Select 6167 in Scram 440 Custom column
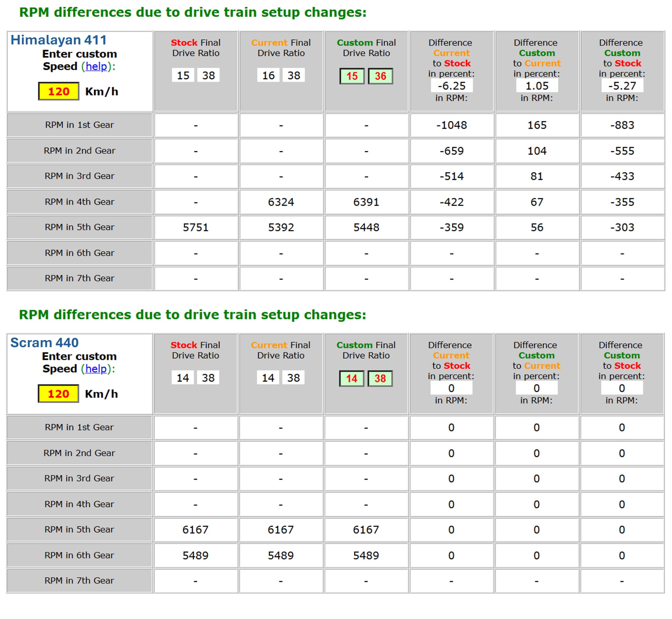This screenshot has height=619, width=672. click(366, 530)
